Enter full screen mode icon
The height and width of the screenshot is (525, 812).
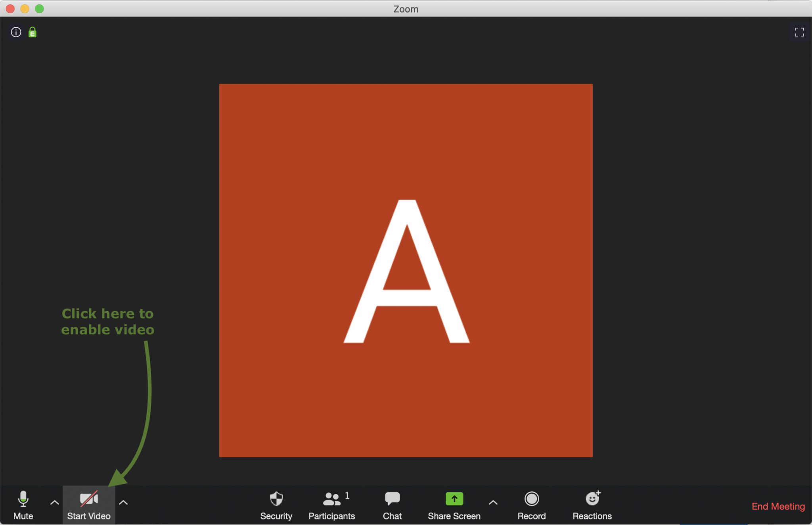pyautogui.click(x=799, y=32)
